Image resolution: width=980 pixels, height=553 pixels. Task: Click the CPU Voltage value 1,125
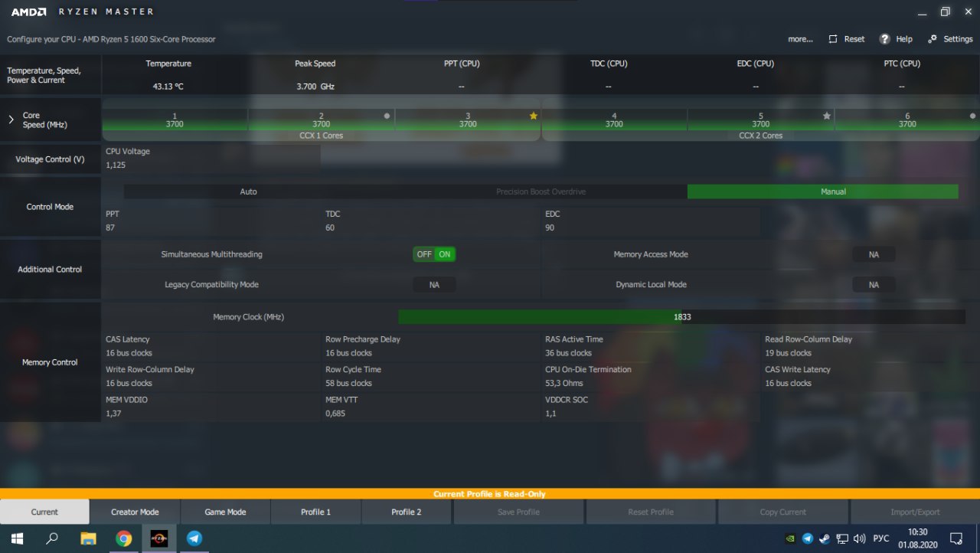coord(116,165)
